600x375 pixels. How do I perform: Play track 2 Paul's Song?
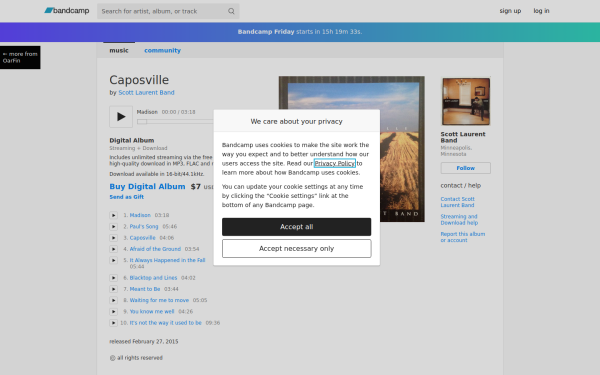(113, 227)
